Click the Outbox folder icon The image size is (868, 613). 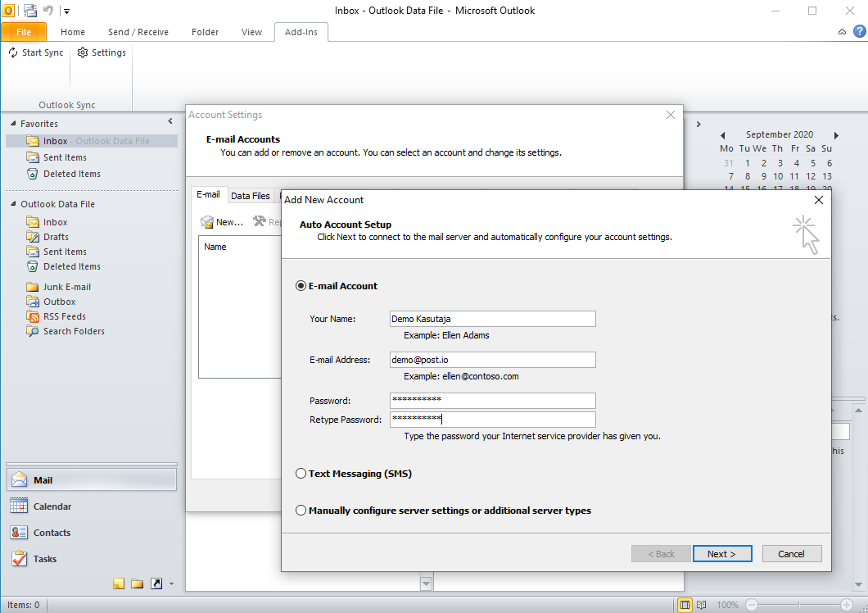(x=33, y=302)
